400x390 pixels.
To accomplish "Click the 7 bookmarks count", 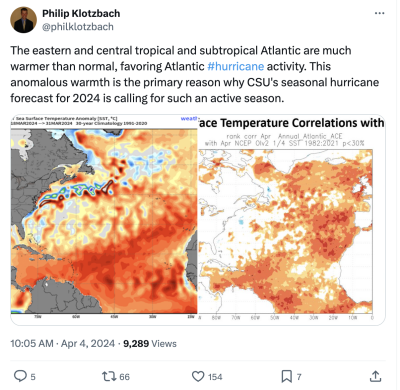I will click(299, 377).
